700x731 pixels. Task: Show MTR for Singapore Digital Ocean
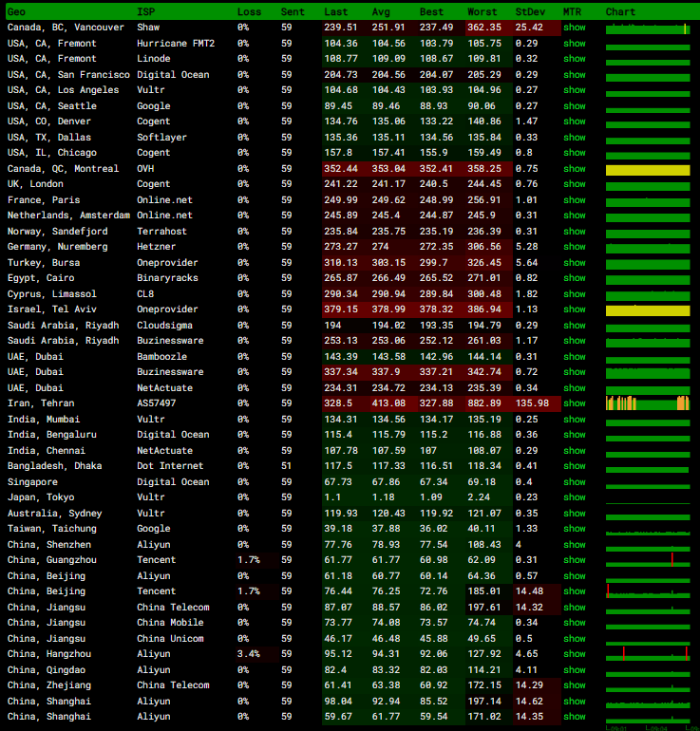pyautogui.click(x=574, y=482)
